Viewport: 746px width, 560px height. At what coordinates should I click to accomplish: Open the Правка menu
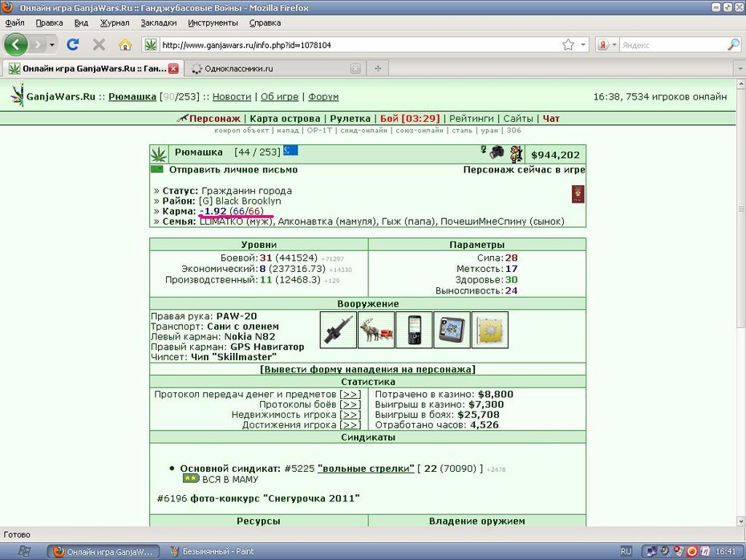pos(49,22)
